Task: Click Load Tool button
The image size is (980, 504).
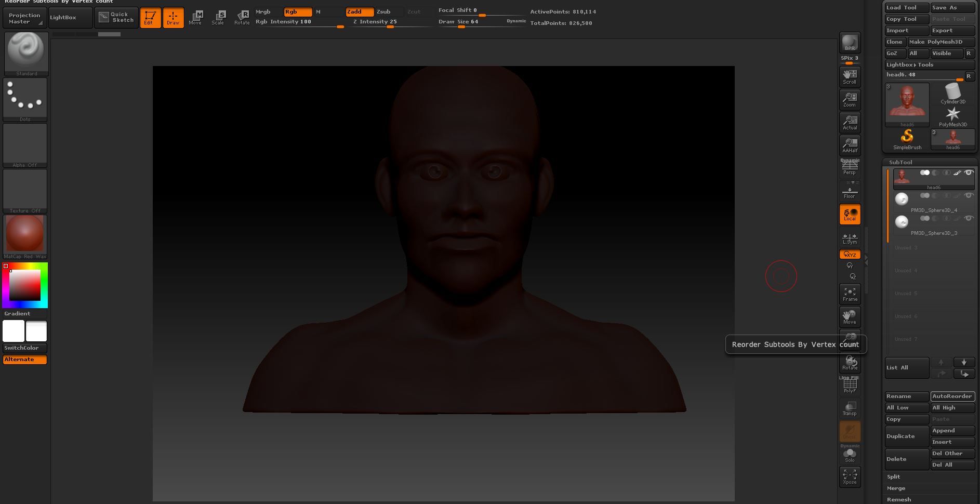Action: [x=907, y=8]
